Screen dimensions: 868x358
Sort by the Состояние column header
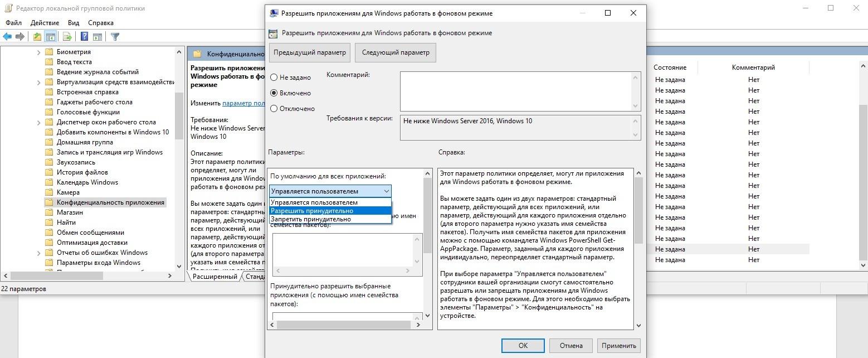[x=670, y=67]
